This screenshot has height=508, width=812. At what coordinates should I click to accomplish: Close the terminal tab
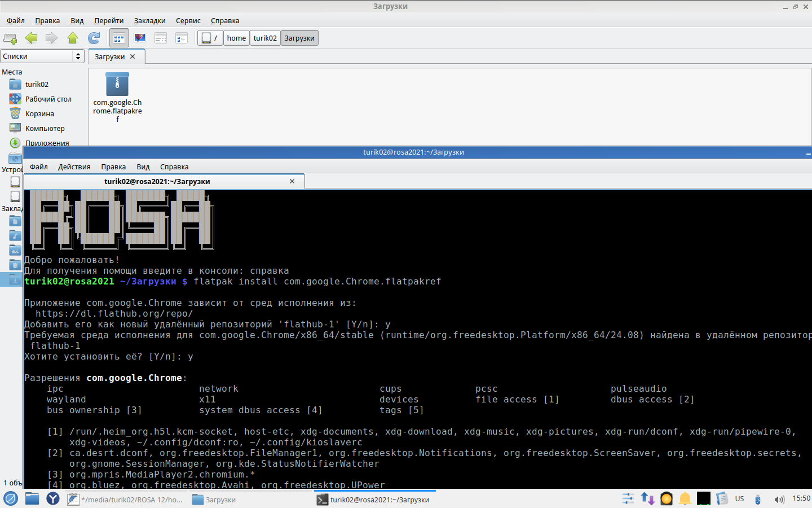[292, 181]
